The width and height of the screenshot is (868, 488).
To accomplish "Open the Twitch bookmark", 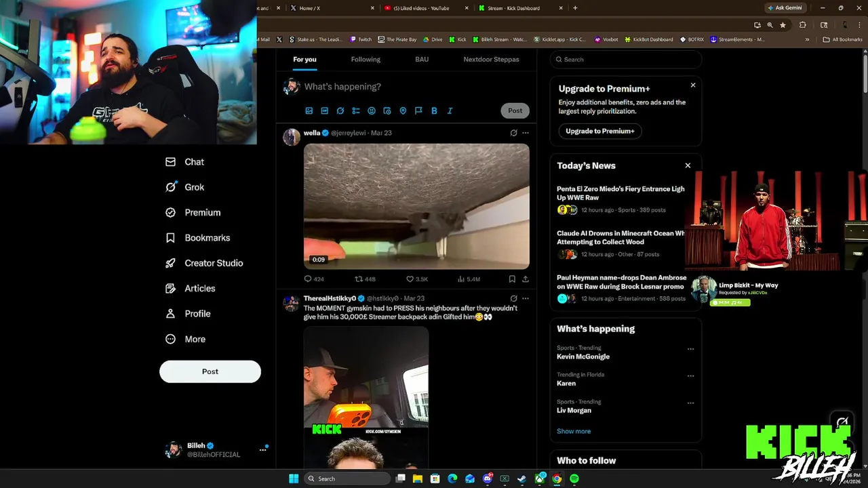I will click(360, 39).
